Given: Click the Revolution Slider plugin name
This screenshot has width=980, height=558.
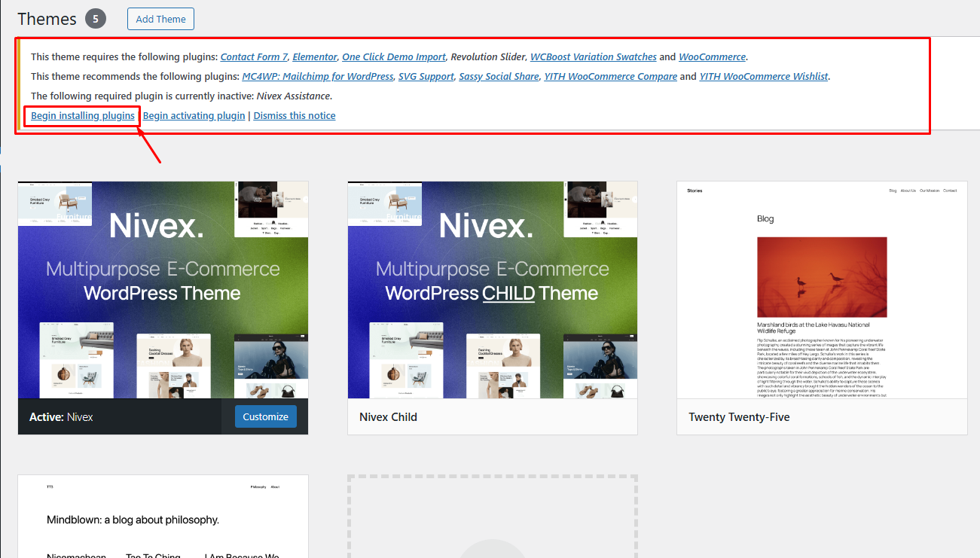Looking at the screenshot, I should [x=488, y=56].
